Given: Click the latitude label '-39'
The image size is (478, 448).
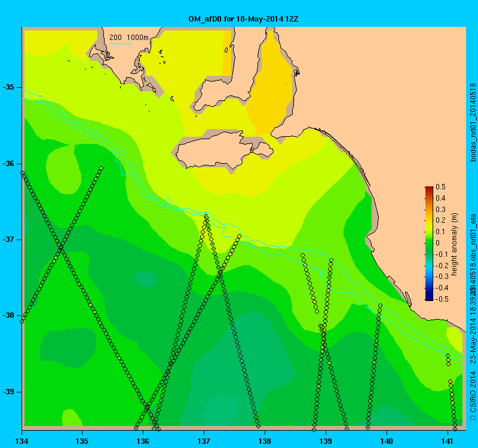Looking at the screenshot, I should (8, 392).
